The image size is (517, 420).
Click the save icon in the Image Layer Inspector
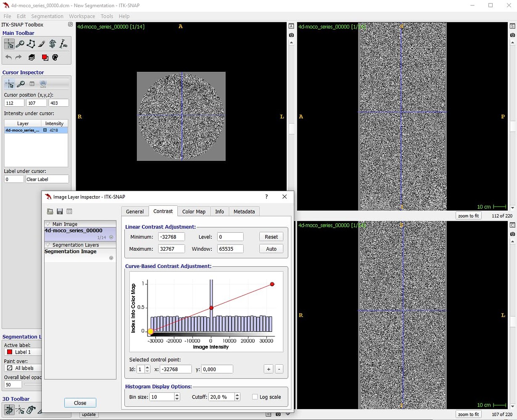tap(60, 211)
